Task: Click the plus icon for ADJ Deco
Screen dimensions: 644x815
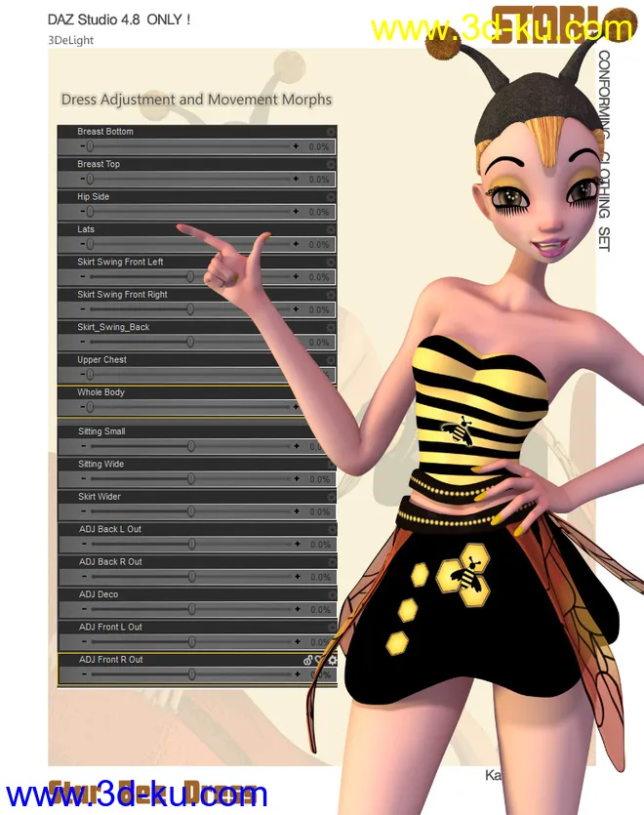Action: (x=298, y=609)
